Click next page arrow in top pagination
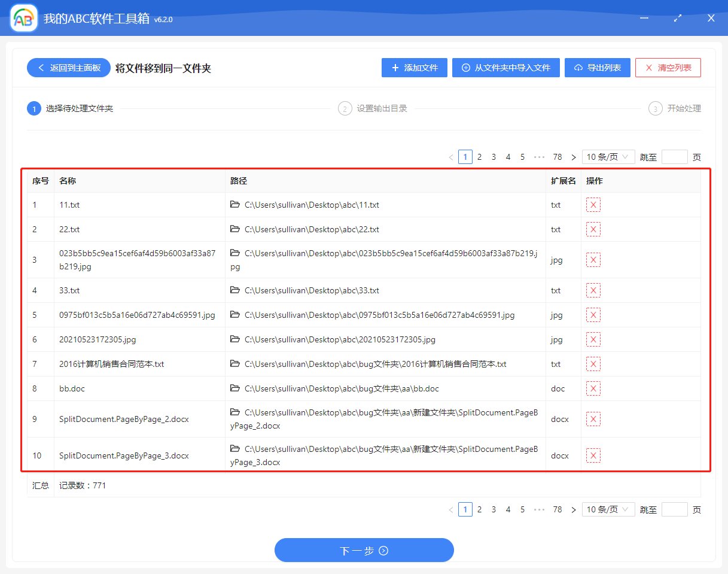The height and width of the screenshot is (574, 728). coord(573,156)
